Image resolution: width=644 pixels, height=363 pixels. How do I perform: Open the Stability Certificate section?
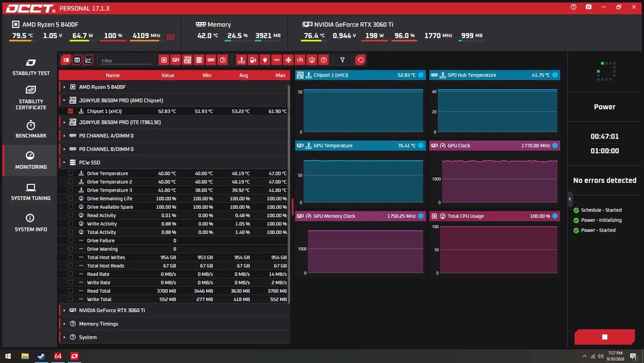coord(31,98)
